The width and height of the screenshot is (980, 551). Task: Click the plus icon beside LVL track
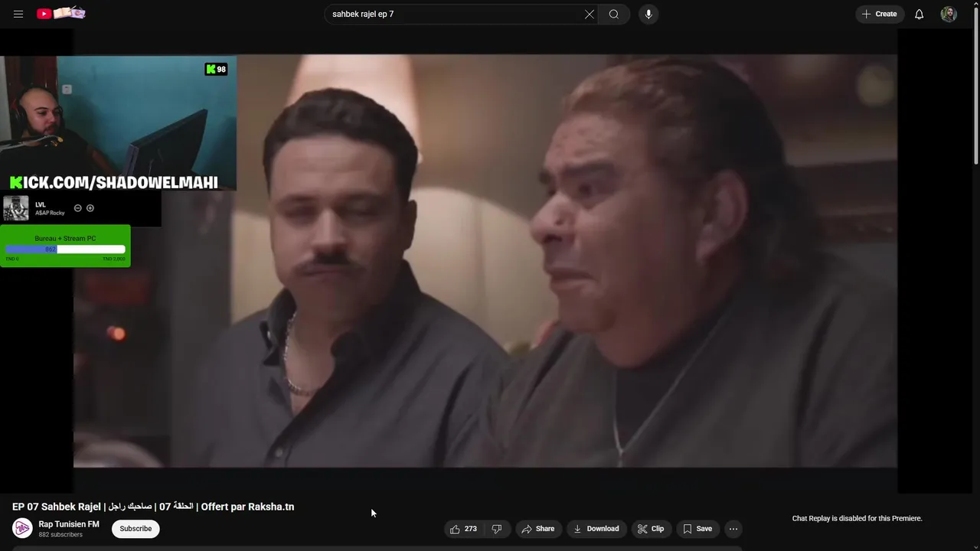pyautogui.click(x=90, y=208)
